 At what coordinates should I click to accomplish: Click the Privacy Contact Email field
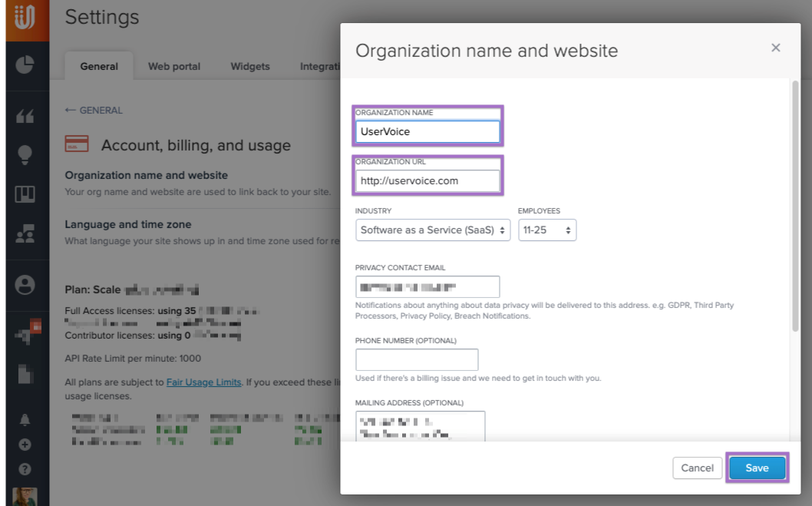point(427,287)
